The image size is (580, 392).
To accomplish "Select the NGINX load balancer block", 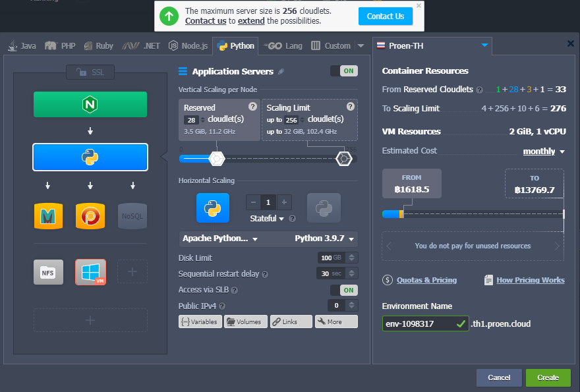I will [x=90, y=105].
